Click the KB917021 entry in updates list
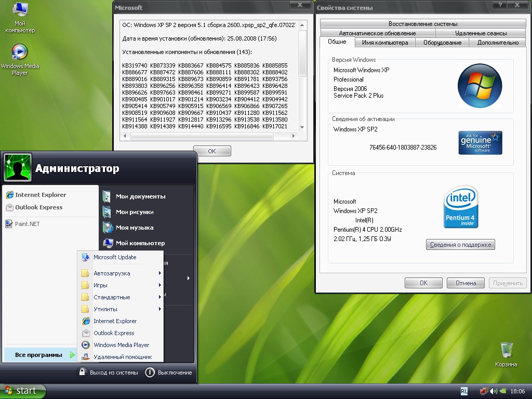 (x=275, y=126)
